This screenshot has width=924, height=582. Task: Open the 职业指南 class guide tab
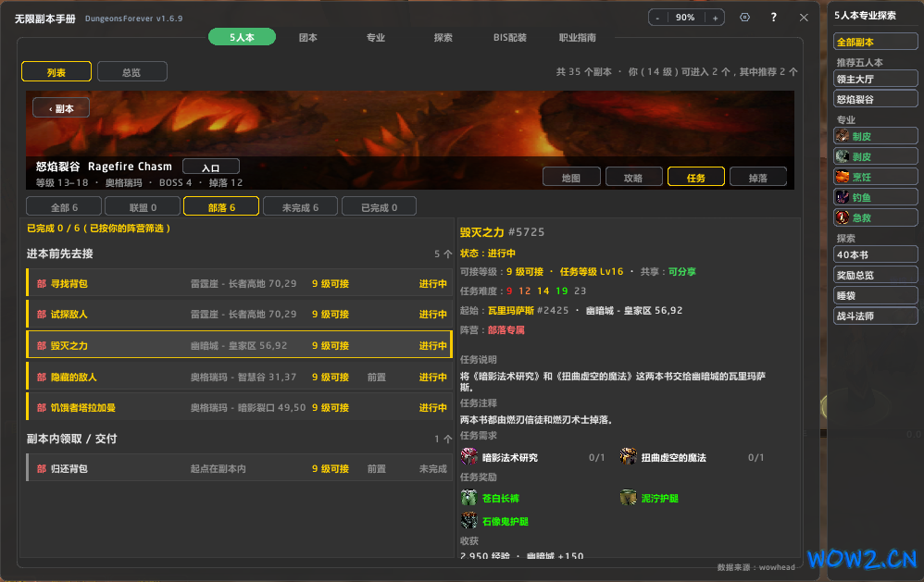tap(578, 37)
